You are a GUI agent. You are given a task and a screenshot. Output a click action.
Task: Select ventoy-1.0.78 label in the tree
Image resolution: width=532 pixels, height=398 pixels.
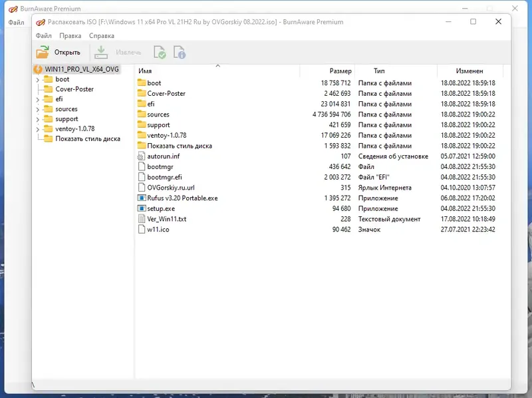click(x=75, y=128)
